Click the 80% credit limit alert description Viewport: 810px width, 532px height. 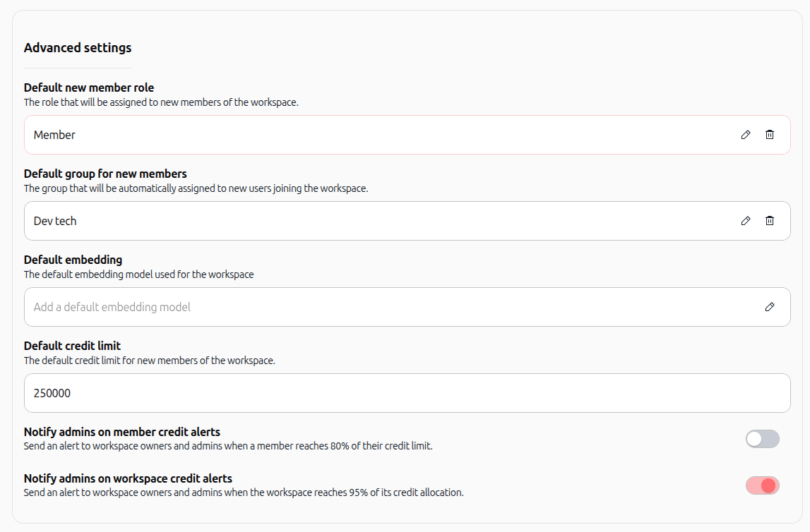(x=228, y=446)
